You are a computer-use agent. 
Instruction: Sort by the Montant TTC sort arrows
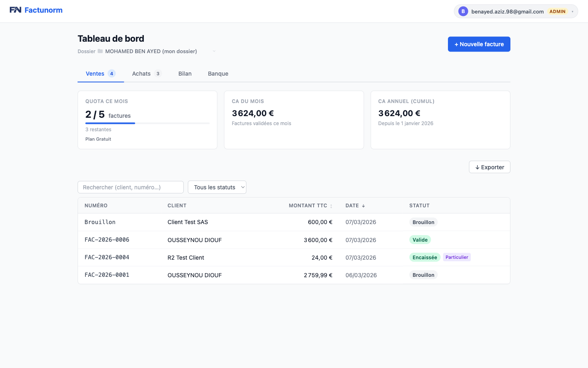[x=331, y=206]
